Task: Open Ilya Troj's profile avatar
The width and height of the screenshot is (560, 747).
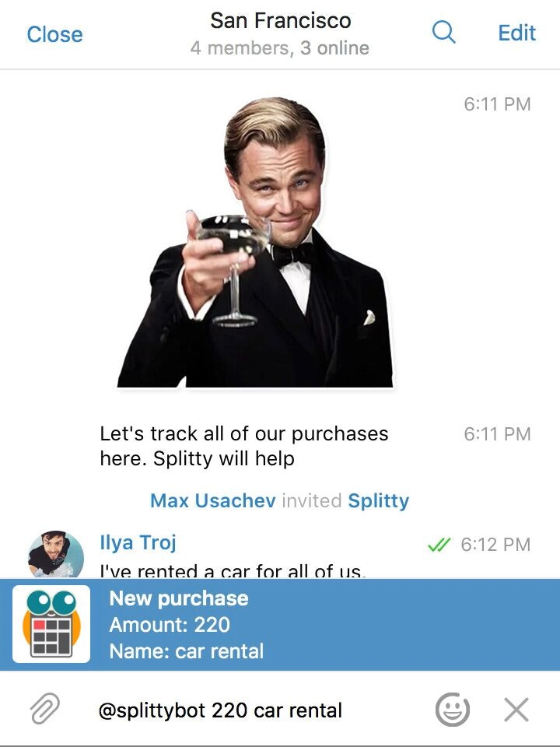Action: [56, 555]
